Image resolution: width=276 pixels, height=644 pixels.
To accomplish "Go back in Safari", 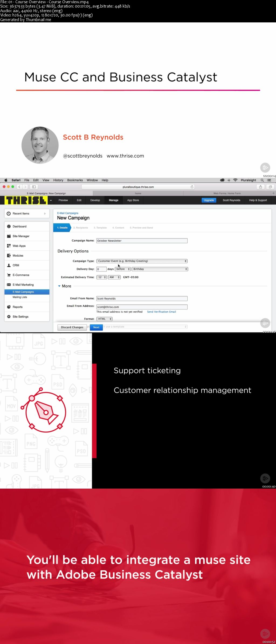I will click(19, 187).
